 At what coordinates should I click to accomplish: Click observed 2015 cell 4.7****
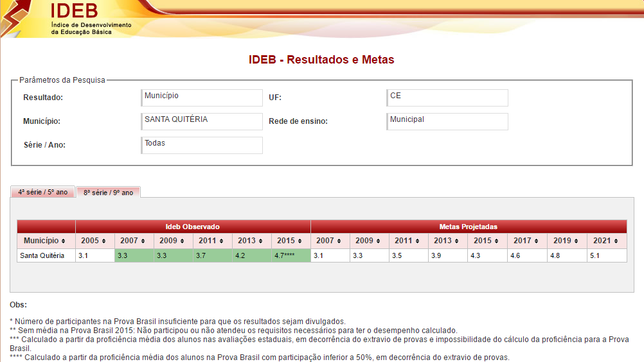click(x=291, y=255)
